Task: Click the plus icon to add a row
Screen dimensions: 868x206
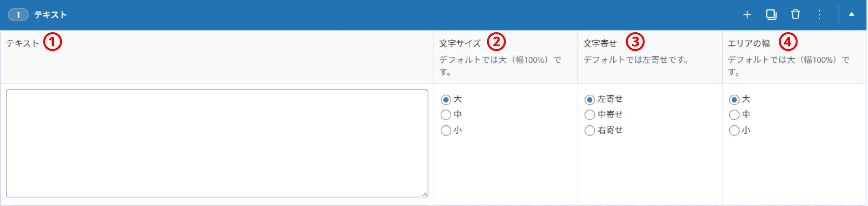Action: (x=747, y=15)
